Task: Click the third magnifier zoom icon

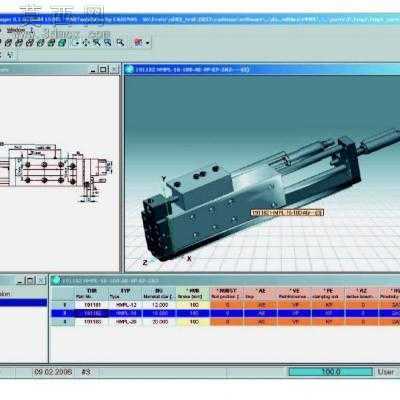Action: 120,43
